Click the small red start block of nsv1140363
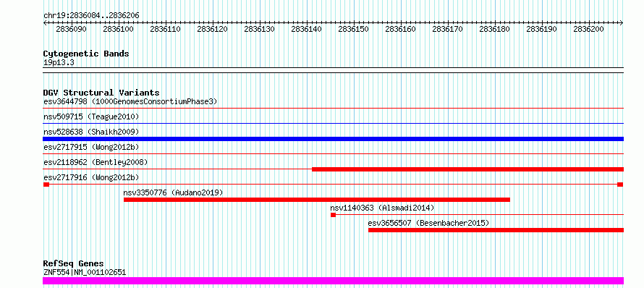Image resolution: width=644 pixels, height=288 pixels. coord(333,215)
